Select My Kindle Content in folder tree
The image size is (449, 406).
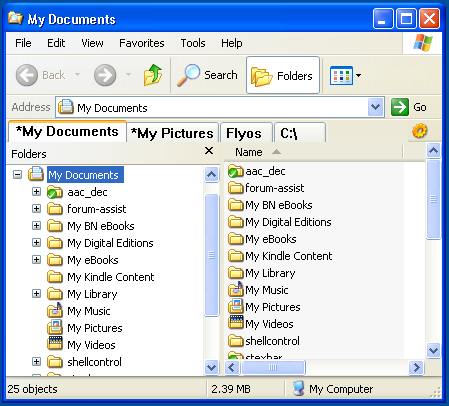click(111, 277)
